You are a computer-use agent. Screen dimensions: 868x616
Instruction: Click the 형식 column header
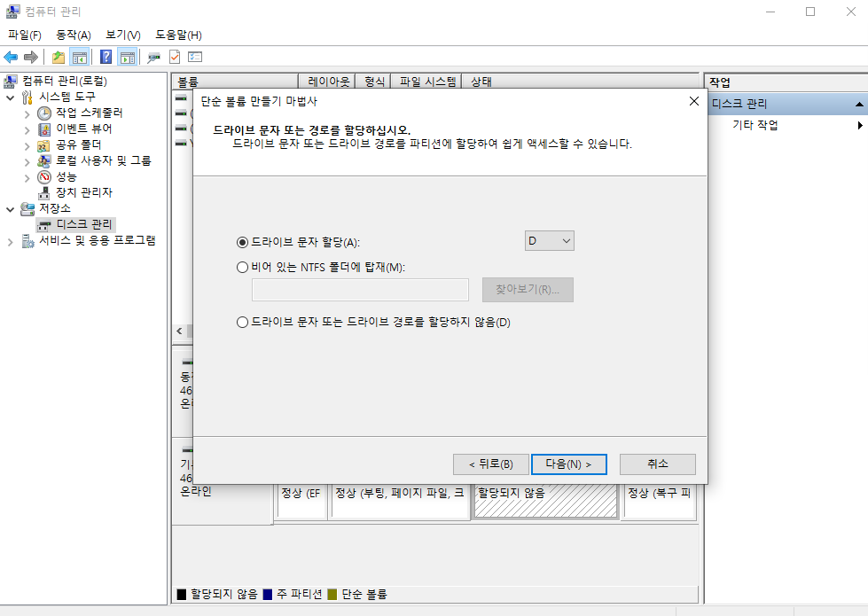[373, 82]
